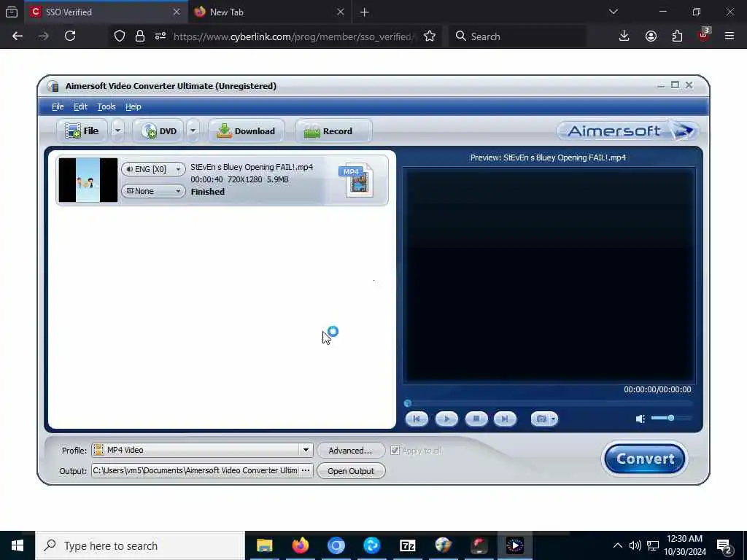Image resolution: width=747 pixels, height=560 pixels.
Task: Stop the preview playback
Action: point(476,419)
